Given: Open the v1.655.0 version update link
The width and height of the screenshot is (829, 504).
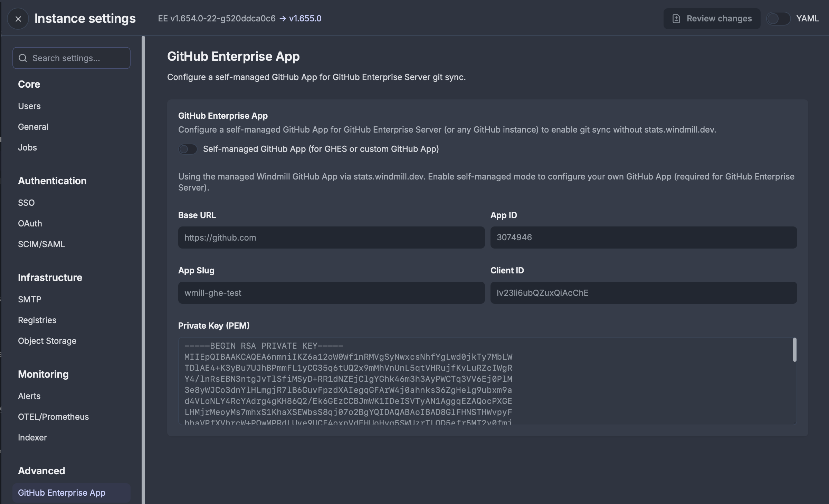Looking at the screenshot, I should click(305, 18).
